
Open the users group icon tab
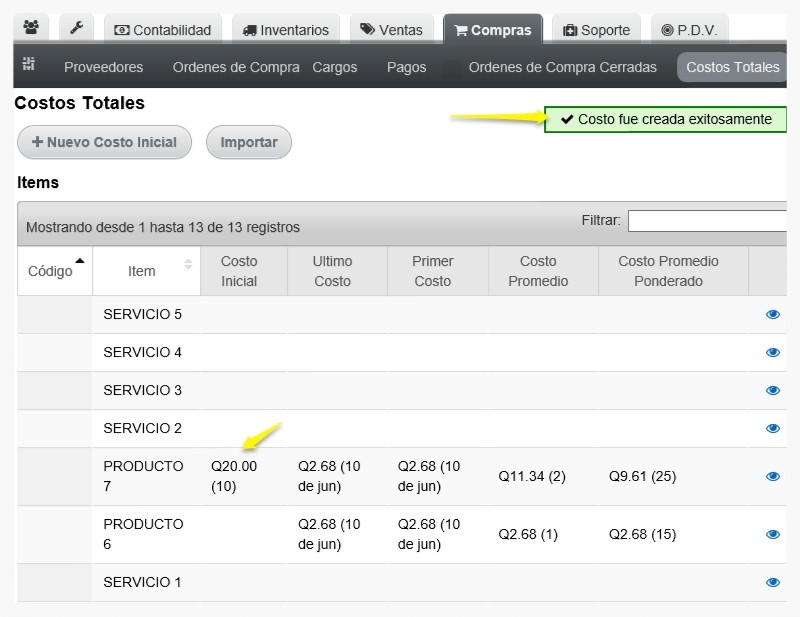[31, 28]
